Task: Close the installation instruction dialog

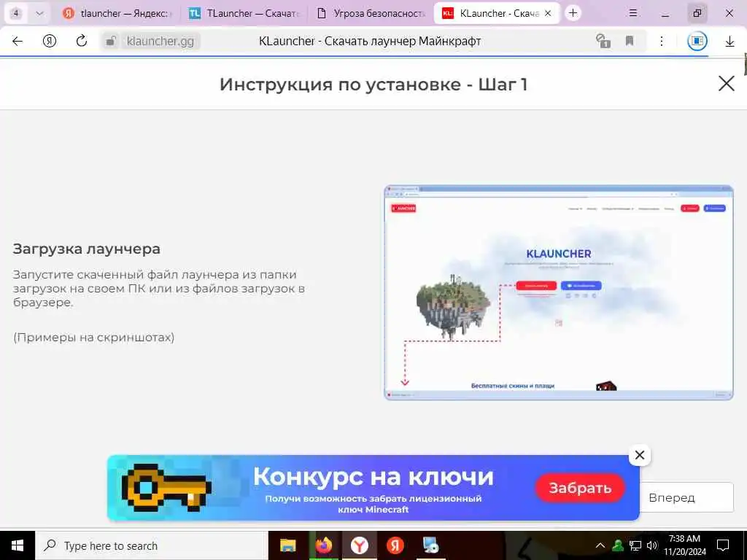Action: 726,84
